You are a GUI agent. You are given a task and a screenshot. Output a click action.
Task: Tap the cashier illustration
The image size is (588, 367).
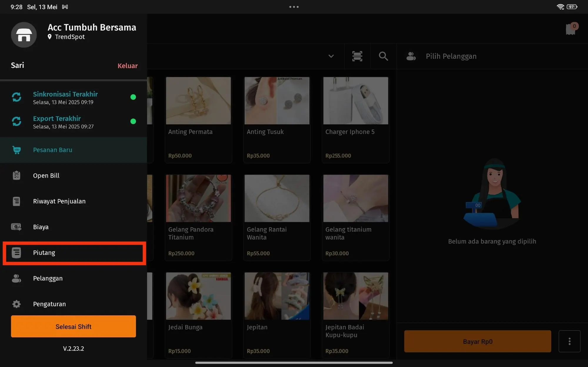(492, 194)
